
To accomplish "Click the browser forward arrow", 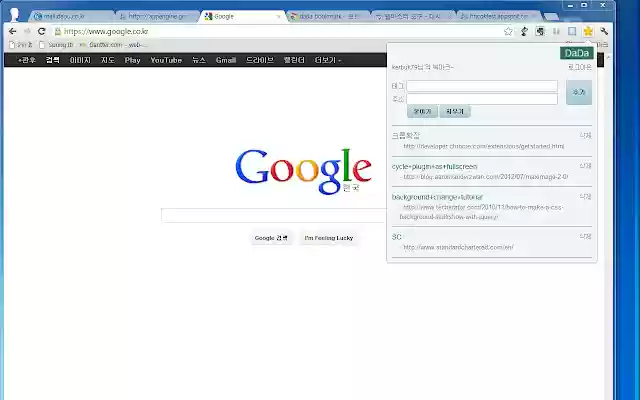I will (x=27, y=31).
